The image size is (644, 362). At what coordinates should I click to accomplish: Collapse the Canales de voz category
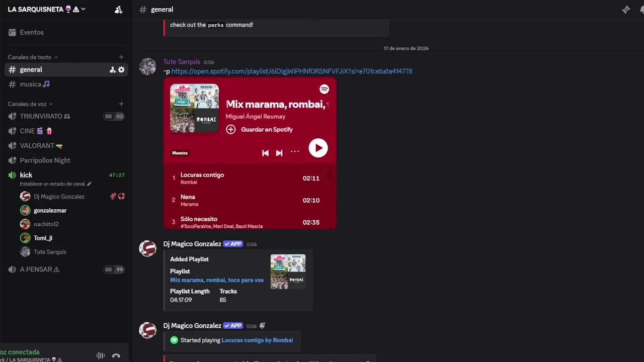30,104
